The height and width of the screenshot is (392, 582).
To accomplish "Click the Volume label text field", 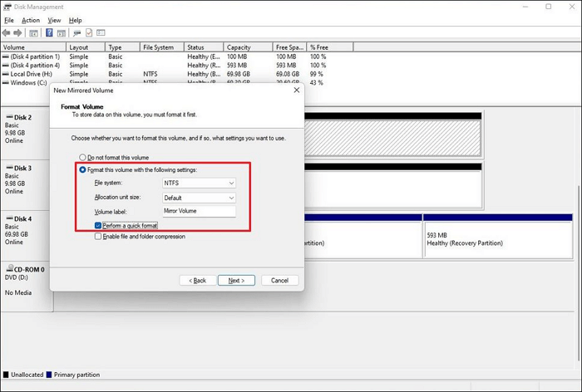I will (x=199, y=212).
